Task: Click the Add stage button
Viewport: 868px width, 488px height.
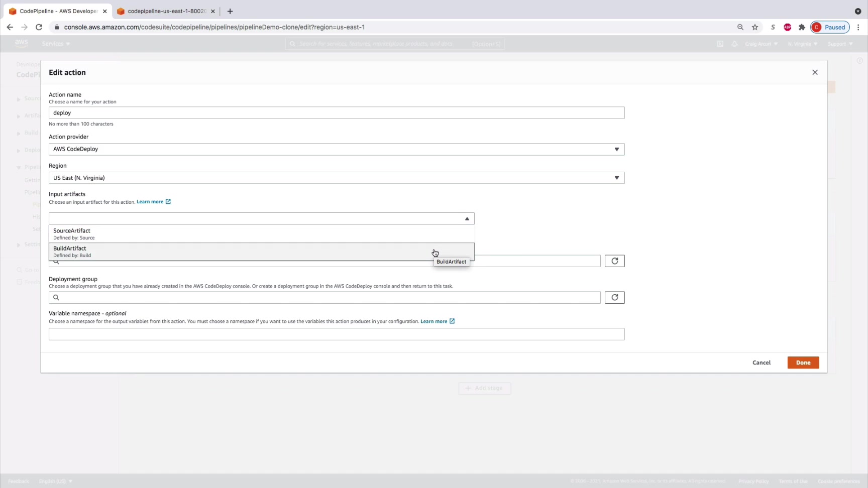Action: (x=485, y=388)
